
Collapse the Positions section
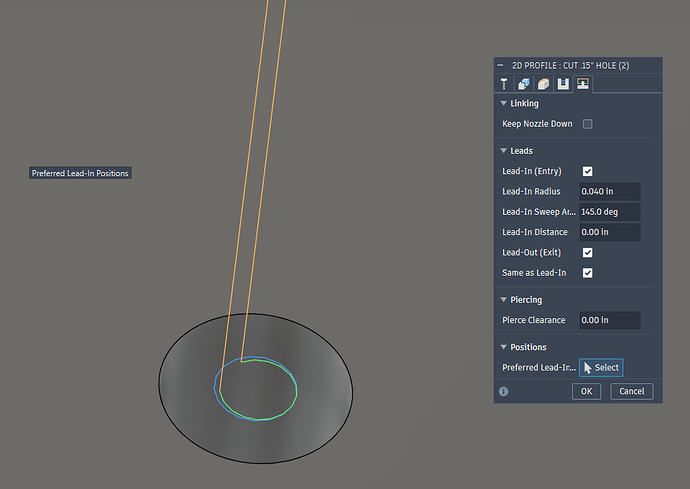(x=504, y=347)
